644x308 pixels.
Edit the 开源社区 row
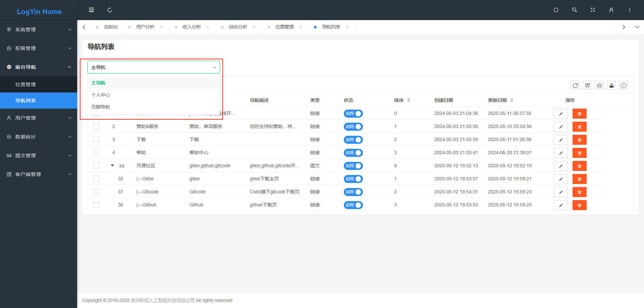coord(560,166)
